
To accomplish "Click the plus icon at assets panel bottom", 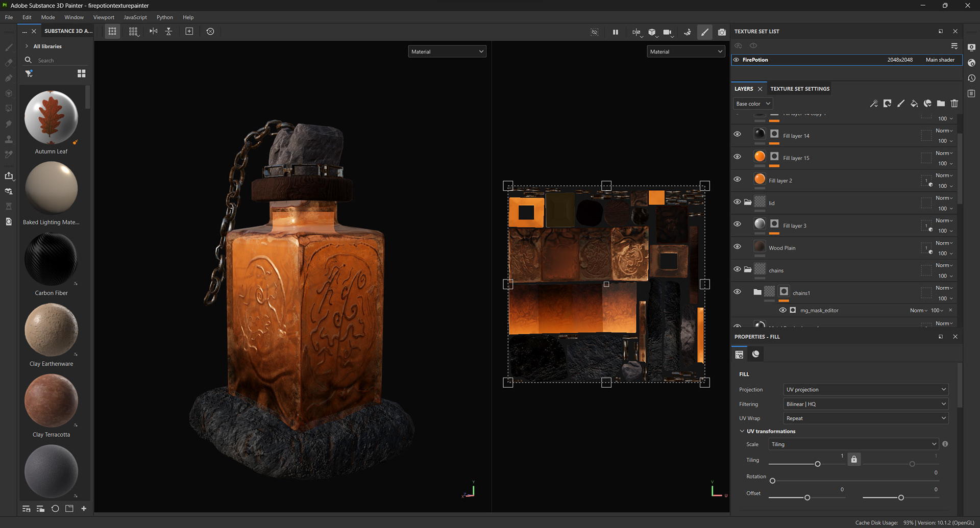I will click(84, 509).
